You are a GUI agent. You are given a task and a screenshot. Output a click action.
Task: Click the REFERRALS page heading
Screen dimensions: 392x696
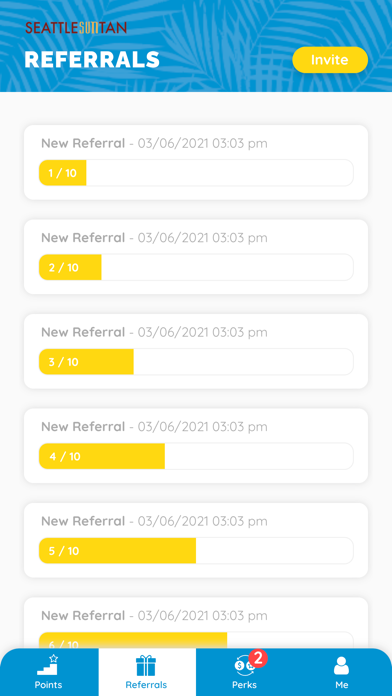pos(92,59)
